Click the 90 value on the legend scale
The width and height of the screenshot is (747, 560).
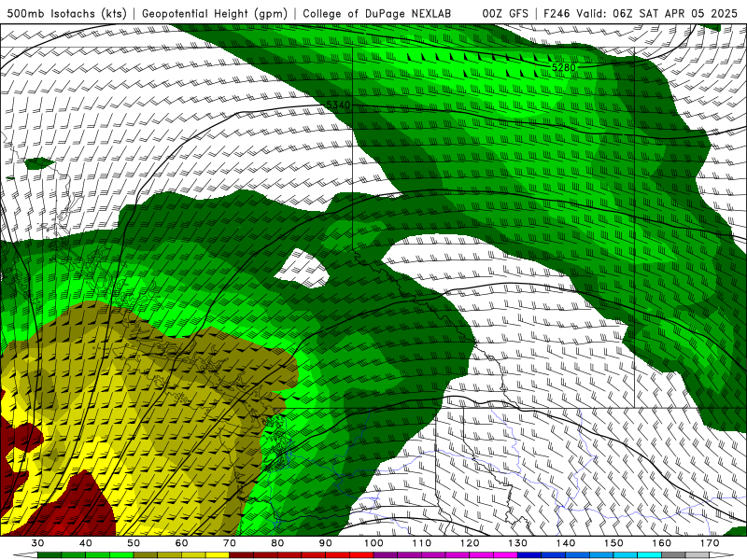(326, 543)
